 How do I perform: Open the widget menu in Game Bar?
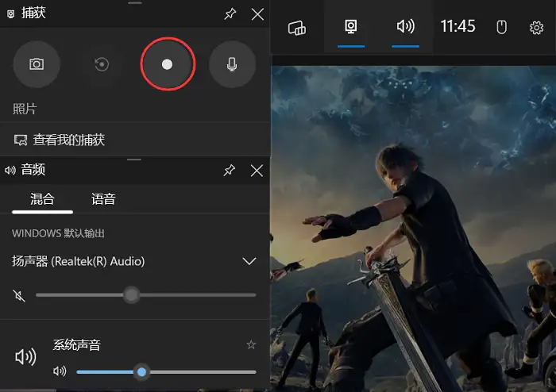tap(297, 27)
